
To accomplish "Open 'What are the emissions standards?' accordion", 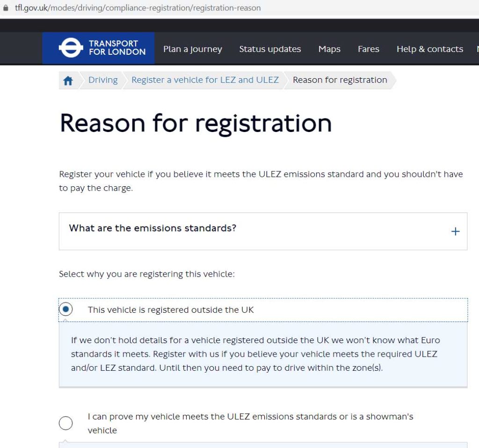I will tap(263, 231).
